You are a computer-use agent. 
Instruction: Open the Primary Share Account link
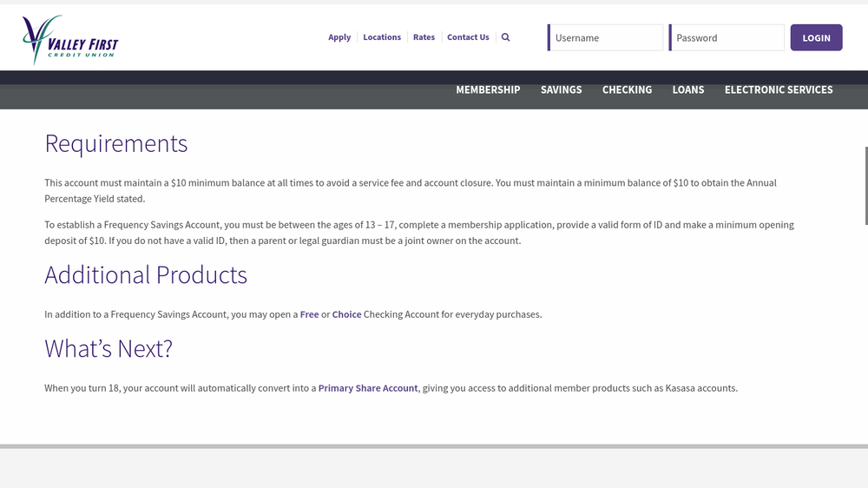click(x=368, y=388)
